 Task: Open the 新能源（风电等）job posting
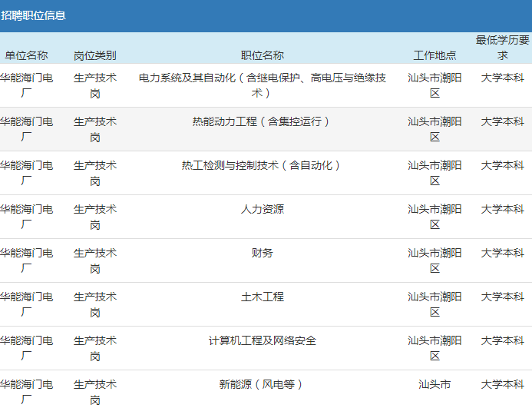[x=263, y=384]
